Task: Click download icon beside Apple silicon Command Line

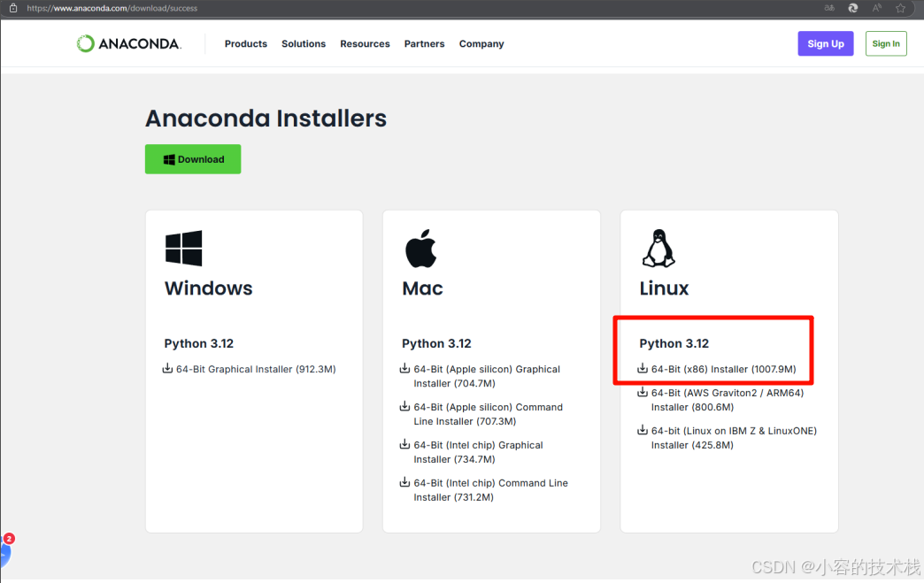Action: coord(404,406)
